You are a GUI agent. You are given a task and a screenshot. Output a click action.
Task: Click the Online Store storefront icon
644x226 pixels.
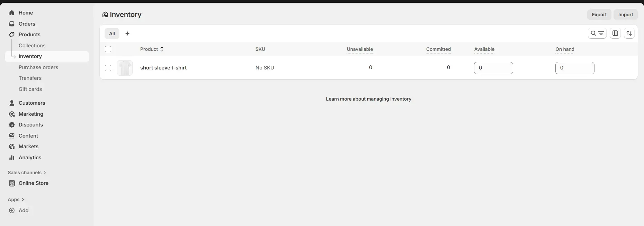click(12, 183)
